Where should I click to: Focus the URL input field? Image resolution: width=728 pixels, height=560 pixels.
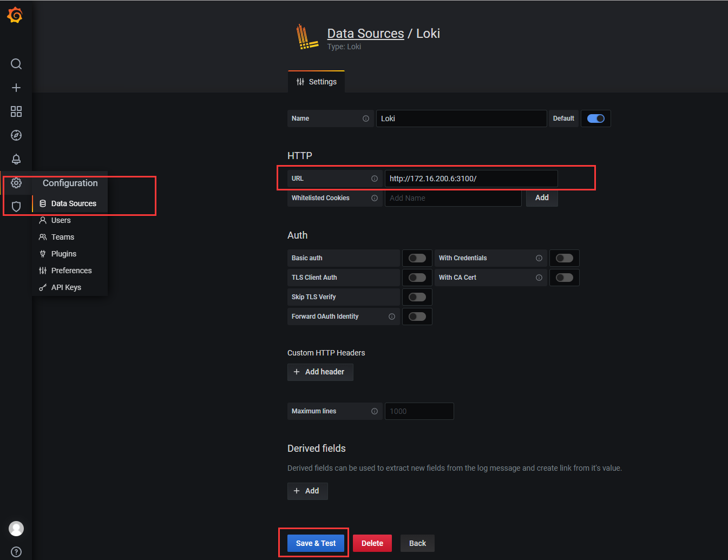click(x=471, y=179)
